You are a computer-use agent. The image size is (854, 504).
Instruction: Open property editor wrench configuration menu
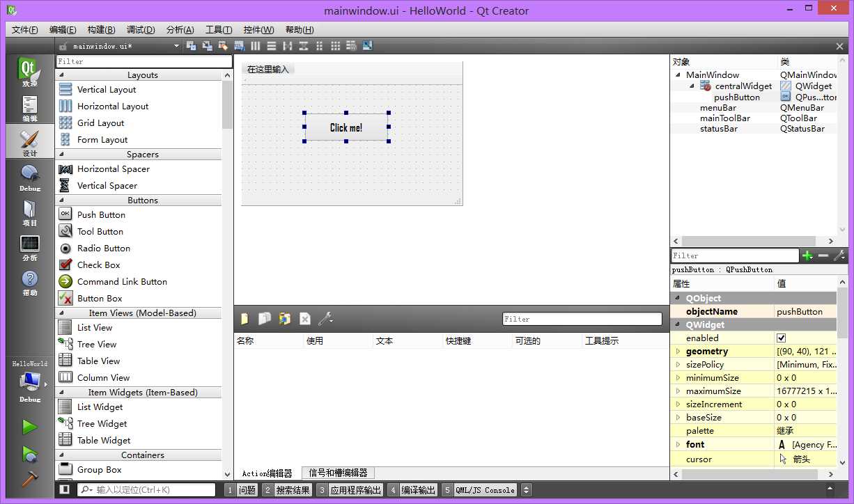[839, 255]
